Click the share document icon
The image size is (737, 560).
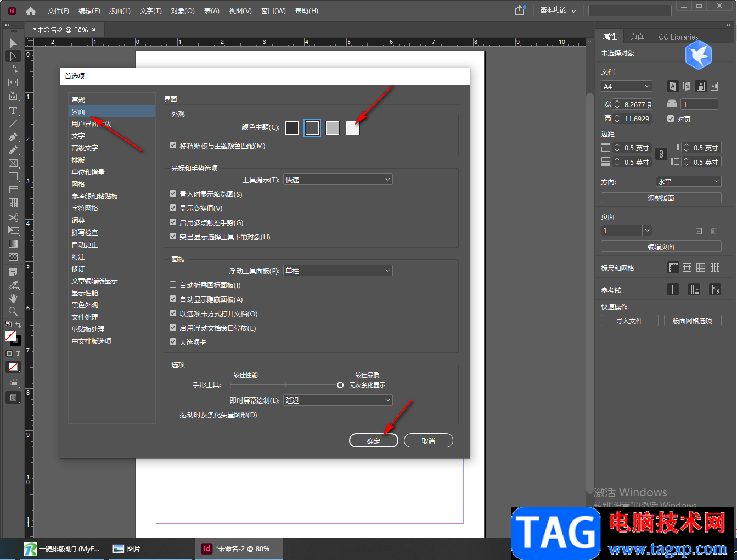pos(520,10)
